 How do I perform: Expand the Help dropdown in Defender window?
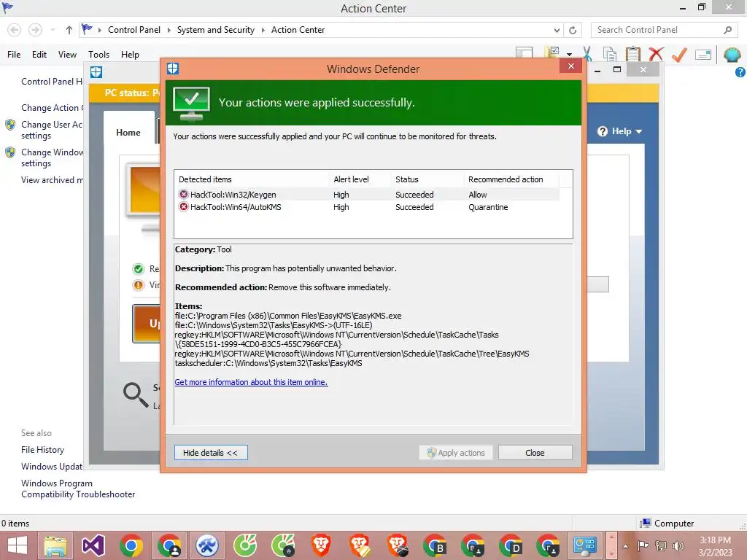point(639,131)
